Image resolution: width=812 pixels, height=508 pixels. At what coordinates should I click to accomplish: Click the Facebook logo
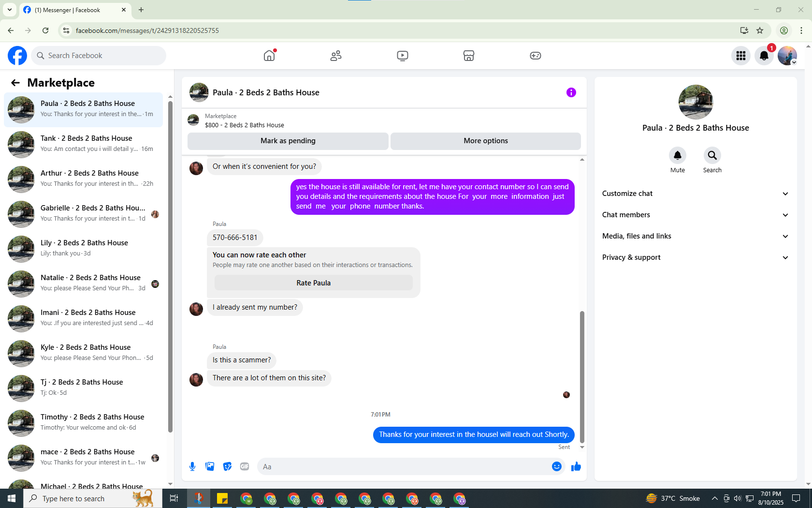coord(17,56)
